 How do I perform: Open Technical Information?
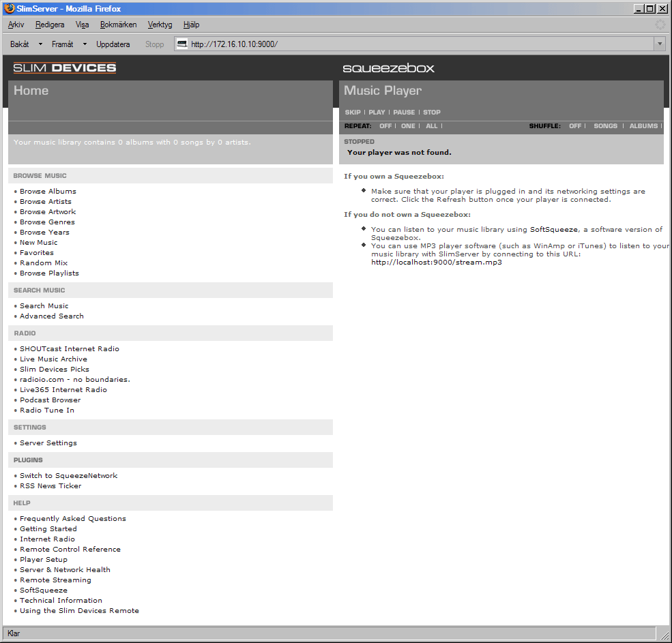(61, 601)
